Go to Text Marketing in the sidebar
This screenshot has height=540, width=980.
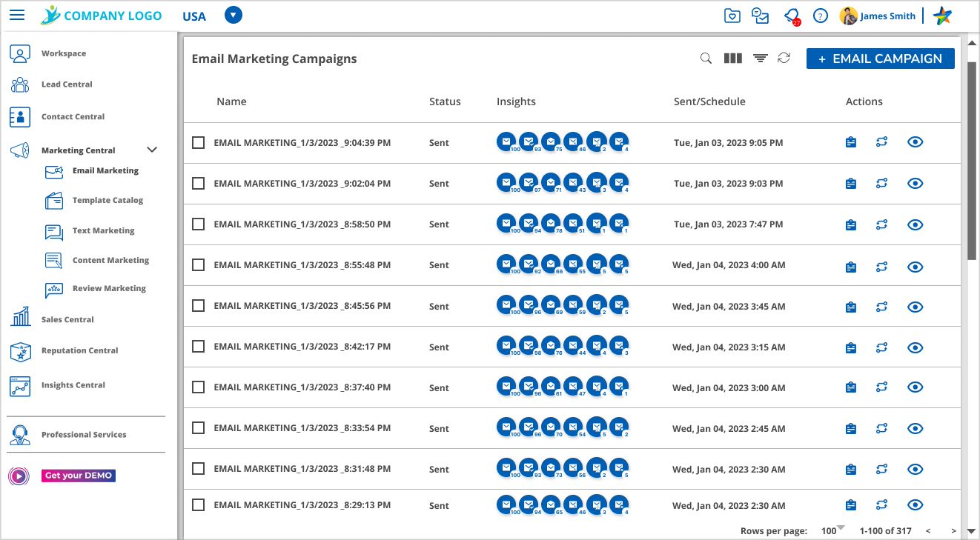tap(103, 230)
